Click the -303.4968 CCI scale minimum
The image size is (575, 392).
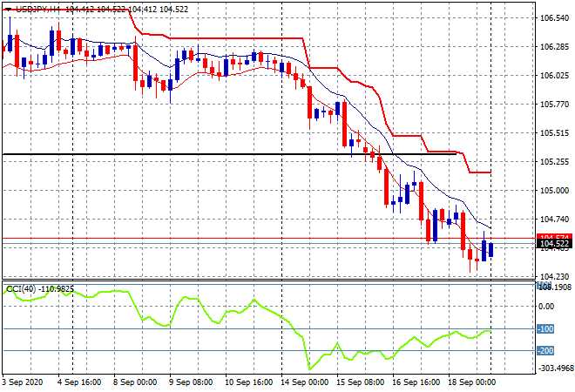556,368
